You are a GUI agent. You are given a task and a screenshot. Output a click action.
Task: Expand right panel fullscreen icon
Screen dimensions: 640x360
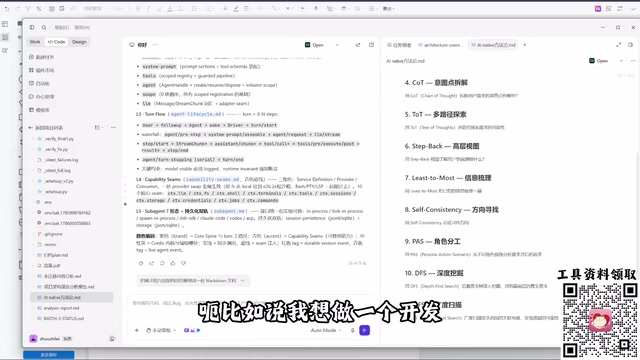tap(618, 45)
